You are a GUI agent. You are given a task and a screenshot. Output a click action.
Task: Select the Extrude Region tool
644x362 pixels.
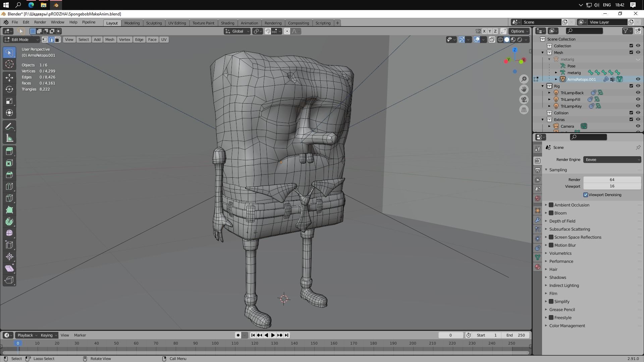9,151
